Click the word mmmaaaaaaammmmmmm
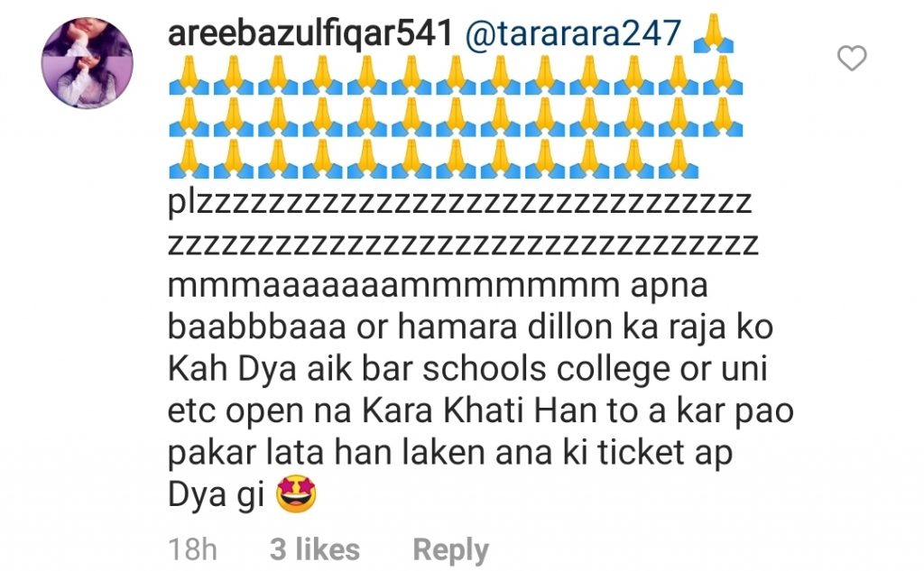924x571 pixels. click(393, 286)
